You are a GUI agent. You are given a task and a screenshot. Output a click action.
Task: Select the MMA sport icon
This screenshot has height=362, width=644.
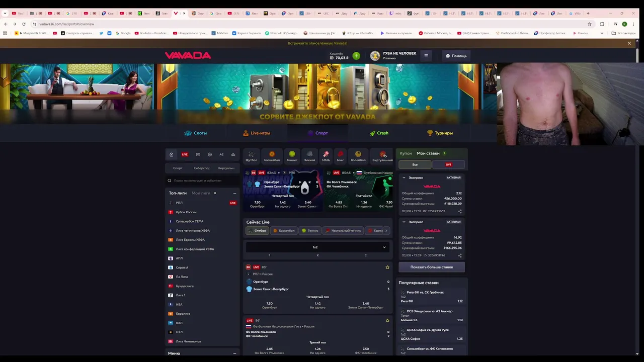tap(326, 156)
